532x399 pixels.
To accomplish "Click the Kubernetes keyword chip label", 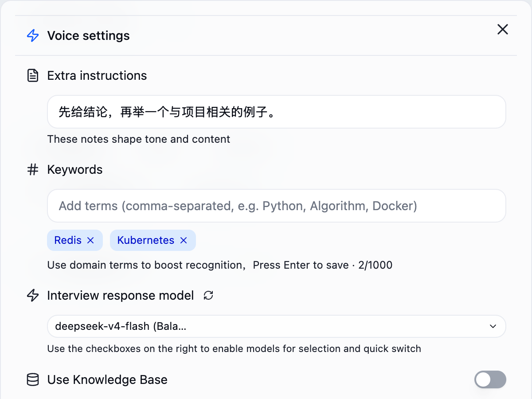I will coord(146,240).
